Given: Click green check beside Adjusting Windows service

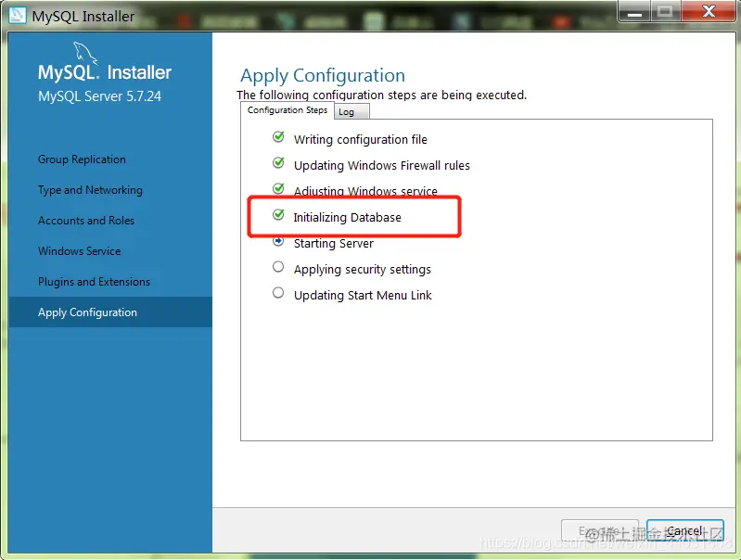Looking at the screenshot, I should point(278,188).
